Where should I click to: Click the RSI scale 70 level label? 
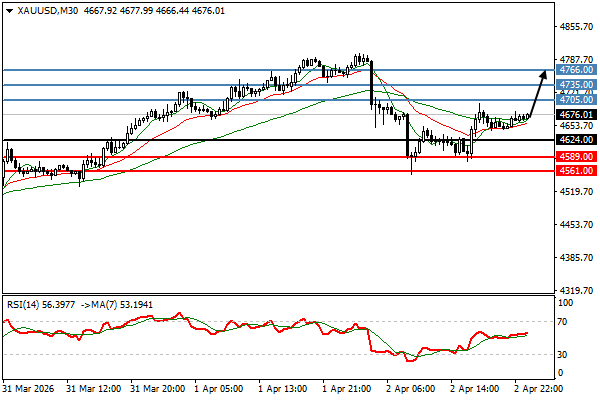click(564, 322)
